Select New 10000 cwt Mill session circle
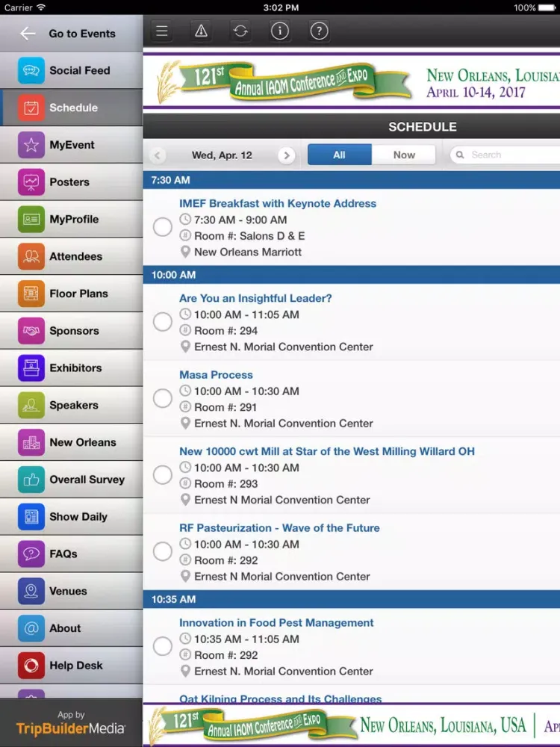Image resolution: width=560 pixels, height=747 pixels. 162,475
